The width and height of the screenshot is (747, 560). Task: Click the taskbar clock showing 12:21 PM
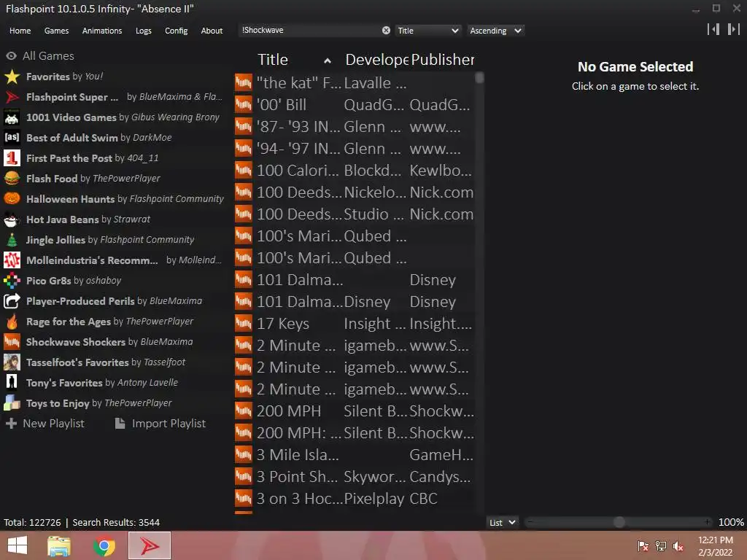coord(715,546)
